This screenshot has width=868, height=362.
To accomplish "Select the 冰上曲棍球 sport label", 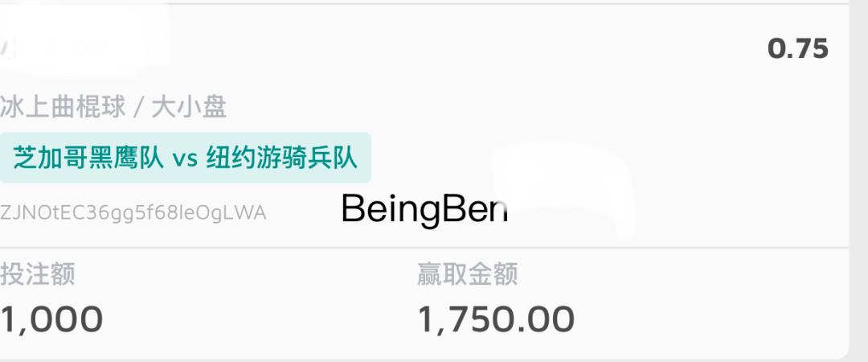I will pyautogui.click(x=63, y=106).
